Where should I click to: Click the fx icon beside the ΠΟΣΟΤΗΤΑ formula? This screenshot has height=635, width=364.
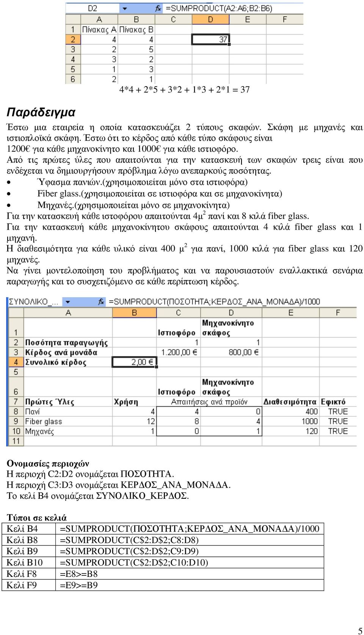101,302
